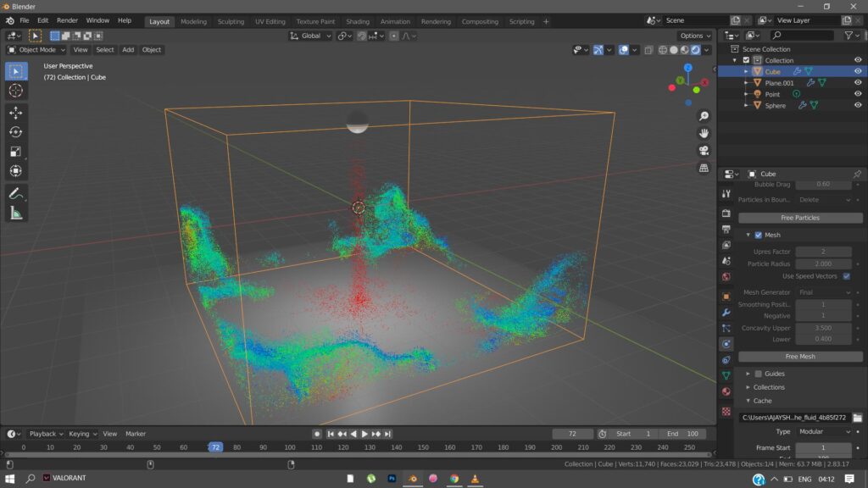
Task: Open the Material properties tab
Action: point(726,391)
